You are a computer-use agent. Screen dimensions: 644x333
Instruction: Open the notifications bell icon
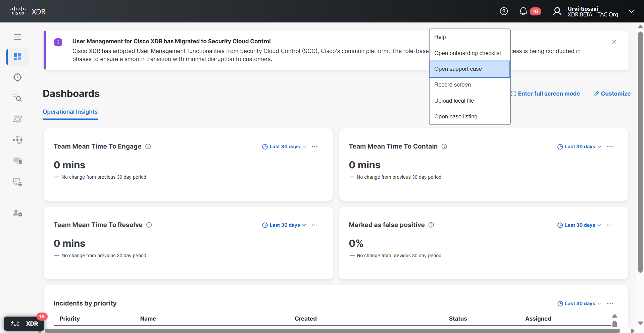pos(523,11)
